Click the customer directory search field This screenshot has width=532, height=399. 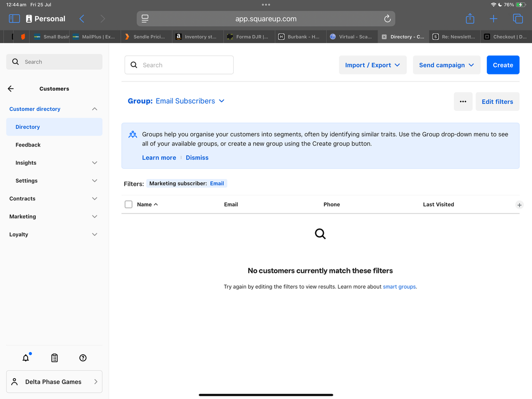179,65
